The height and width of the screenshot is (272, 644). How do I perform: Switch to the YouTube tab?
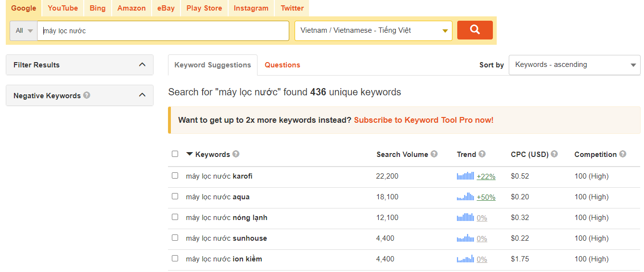click(x=63, y=8)
